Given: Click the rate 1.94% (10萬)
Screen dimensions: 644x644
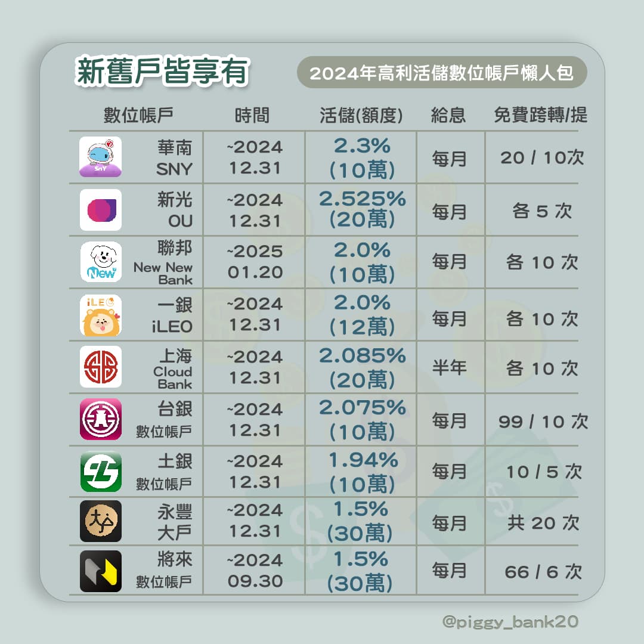Looking at the screenshot, I should coord(363,472).
